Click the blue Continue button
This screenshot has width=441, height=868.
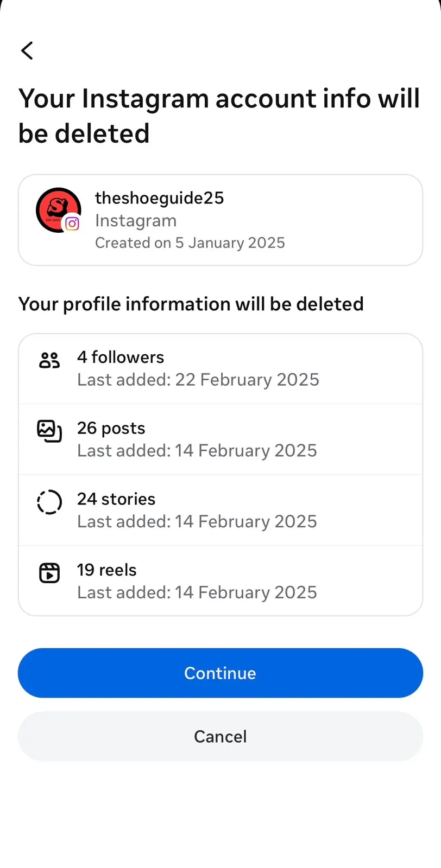(220, 673)
